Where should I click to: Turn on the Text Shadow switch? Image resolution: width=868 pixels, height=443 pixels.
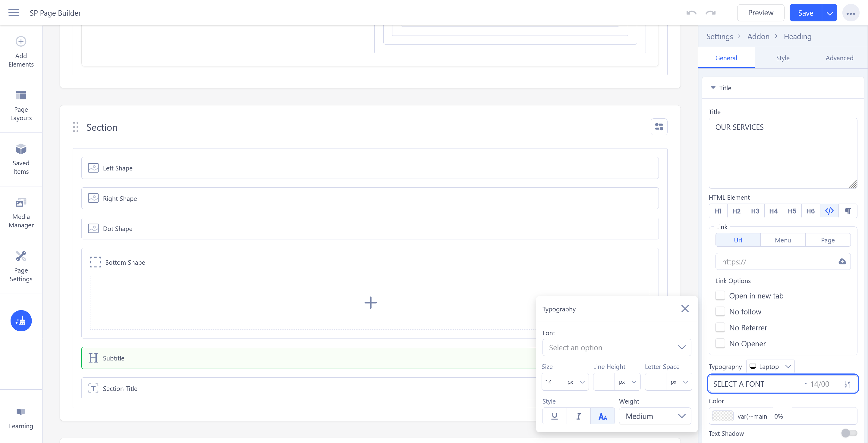click(x=849, y=433)
